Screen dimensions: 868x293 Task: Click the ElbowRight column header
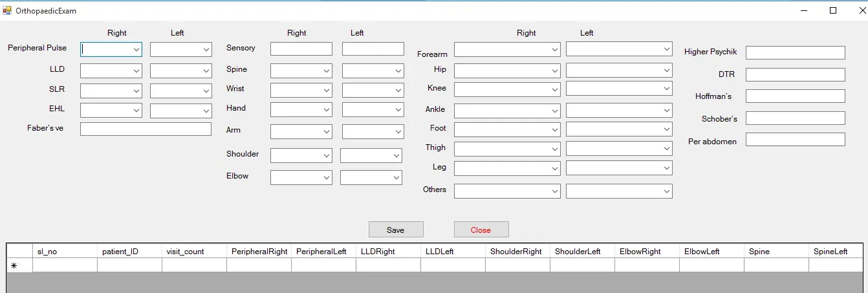pos(647,251)
